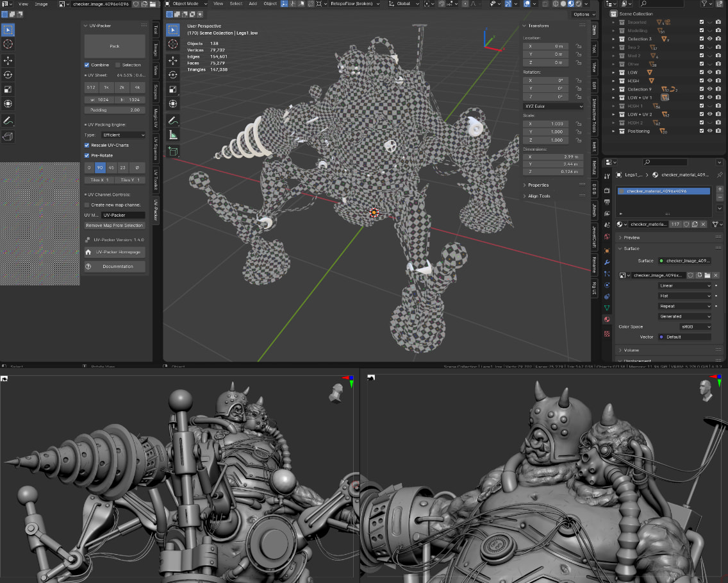Screen dimensions: 728x583
Task: Click the add material slot plus icon
Action: tap(720, 190)
